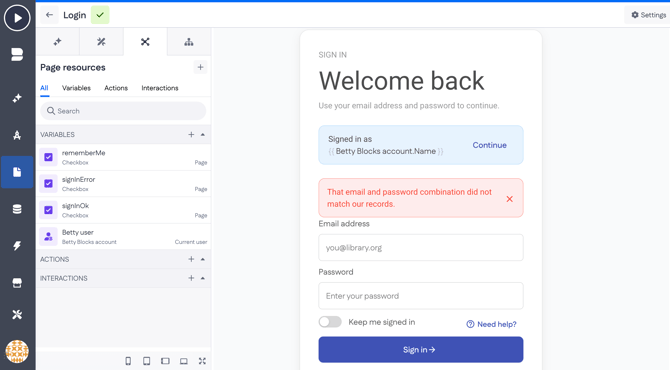Click the fullscreen expand icon

(x=202, y=361)
